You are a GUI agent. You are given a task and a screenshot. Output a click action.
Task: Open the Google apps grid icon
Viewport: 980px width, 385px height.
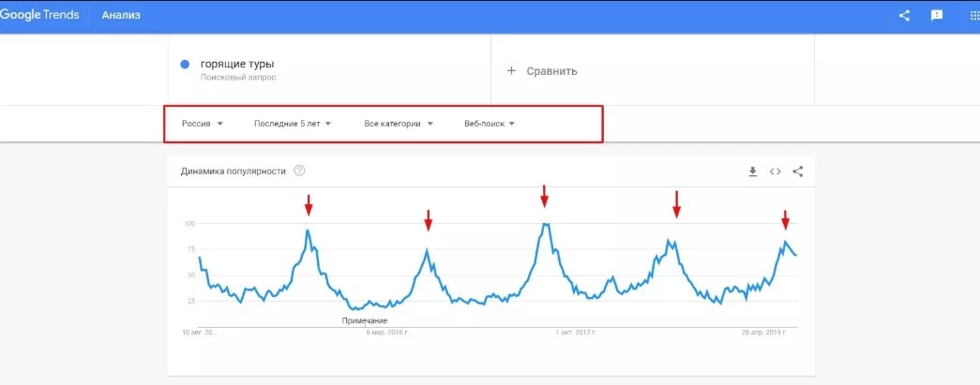[973, 16]
